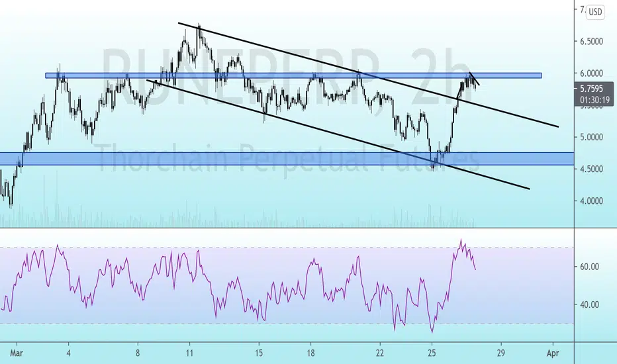The height and width of the screenshot is (364, 617).
Task: Click the bar countdown timer 01:30:19
Action: pyautogui.click(x=594, y=101)
